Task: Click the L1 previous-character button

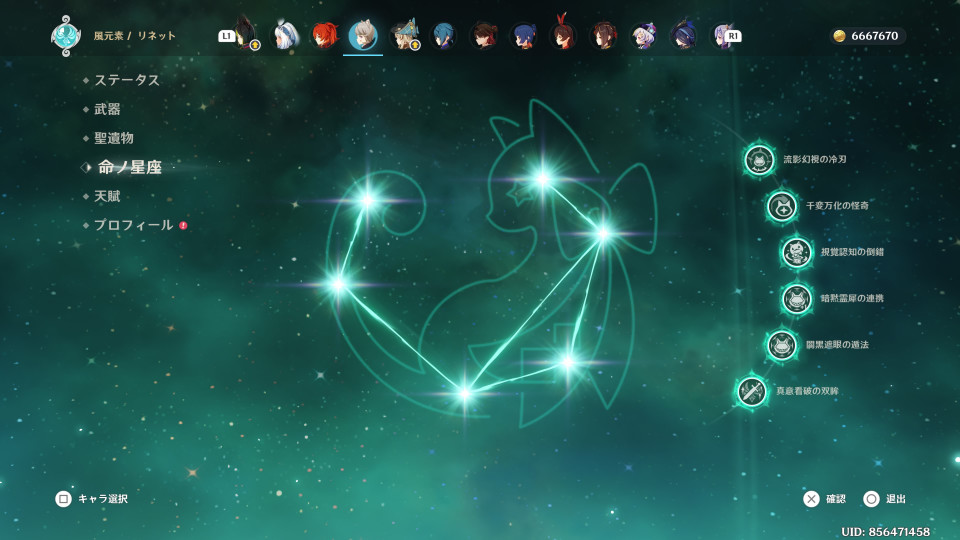Action: click(227, 36)
